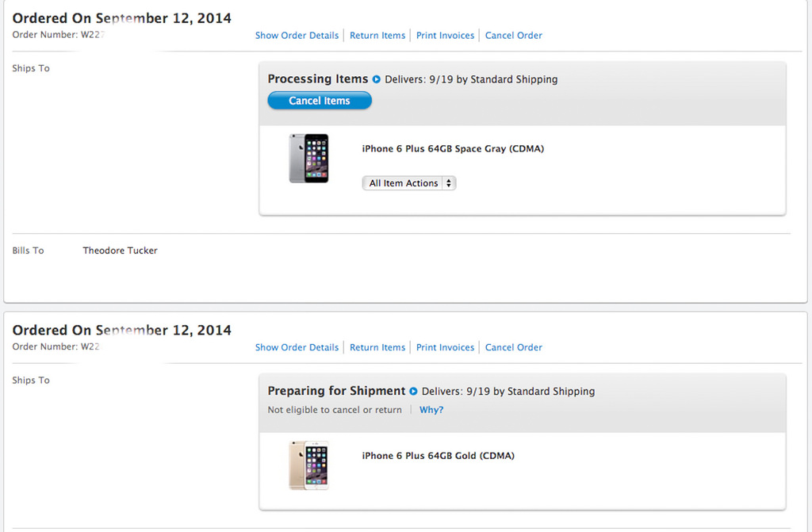This screenshot has width=812, height=532.
Task: Open Return Items for the Space Gray order
Action: point(377,36)
